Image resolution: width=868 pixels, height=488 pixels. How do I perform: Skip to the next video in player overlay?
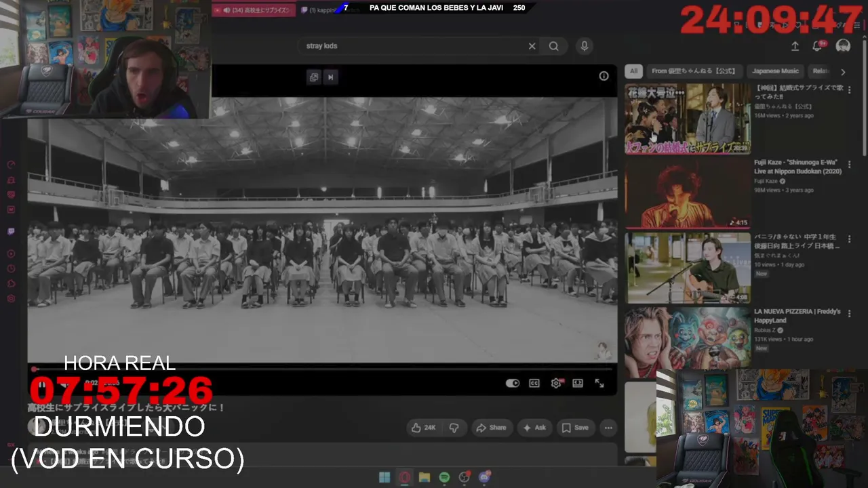pos(330,77)
